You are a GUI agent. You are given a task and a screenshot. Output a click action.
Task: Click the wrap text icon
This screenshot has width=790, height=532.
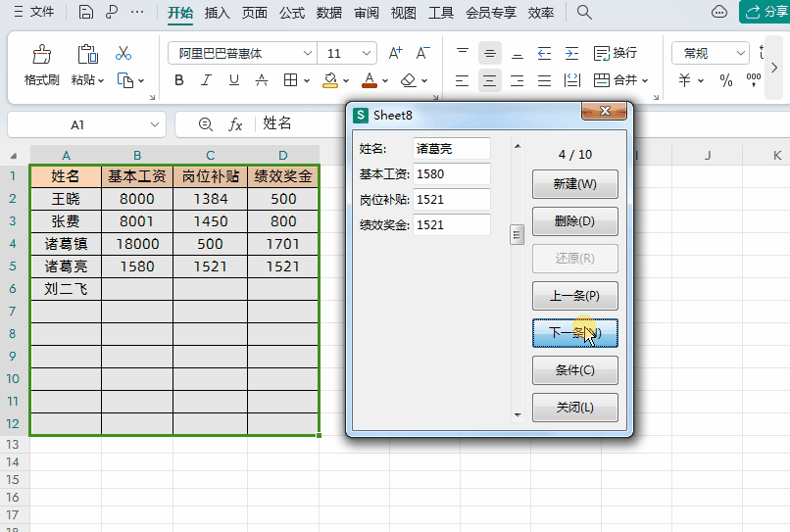tap(616, 53)
